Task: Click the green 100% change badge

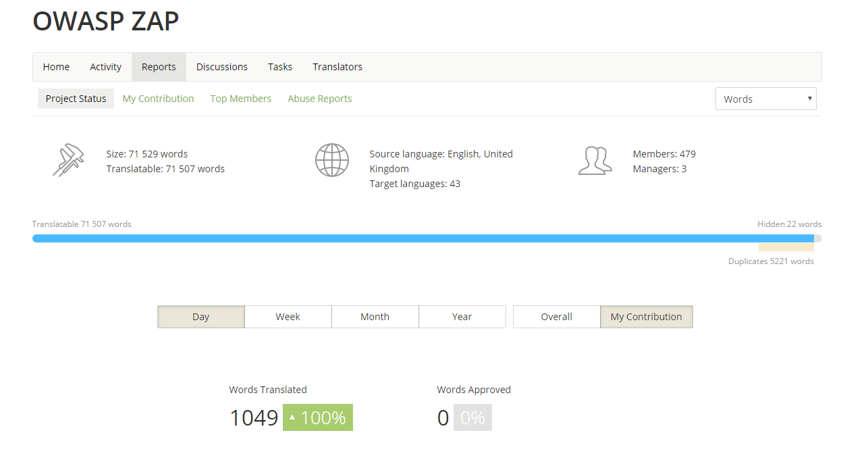Action: [318, 417]
